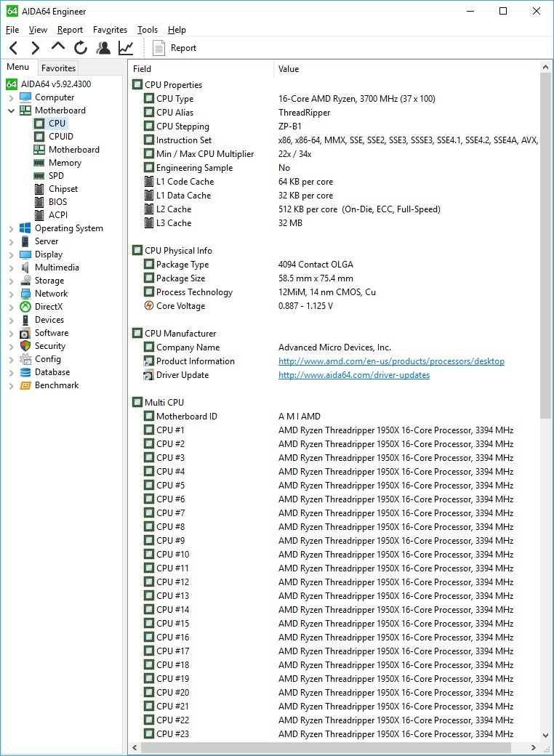Select the Company Name row
The height and width of the screenshot is (756, 554).
pyautogui.click(x=334, y=347)
